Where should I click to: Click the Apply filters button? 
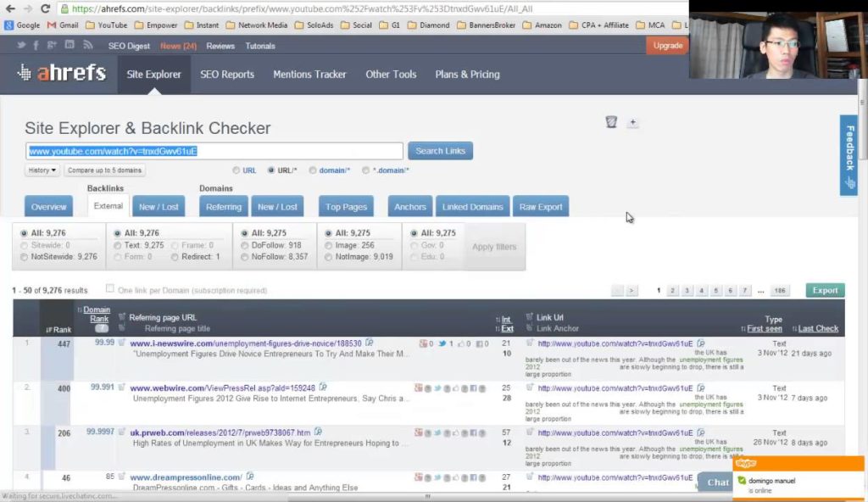[494, 247]
